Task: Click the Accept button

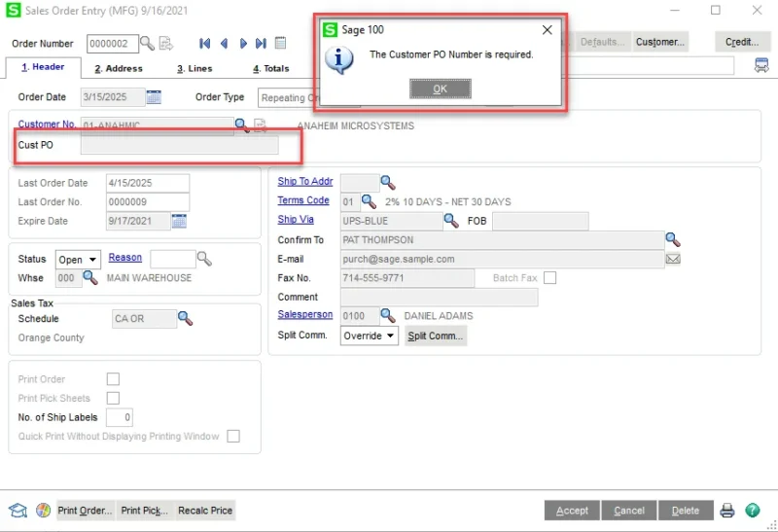Action: coord(572,511)
